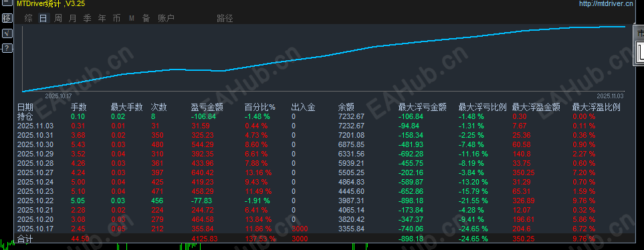Click balance 3355.84 in the 2025.10.17 row
The width and height of the screenshot is (644, 250).
pos(351,229)
